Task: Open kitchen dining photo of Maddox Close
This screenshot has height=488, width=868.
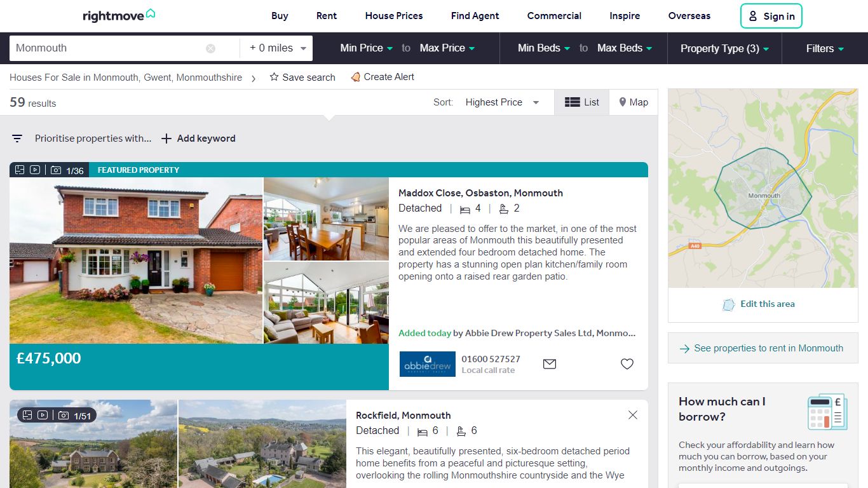Action: click(x=326, y=219)
